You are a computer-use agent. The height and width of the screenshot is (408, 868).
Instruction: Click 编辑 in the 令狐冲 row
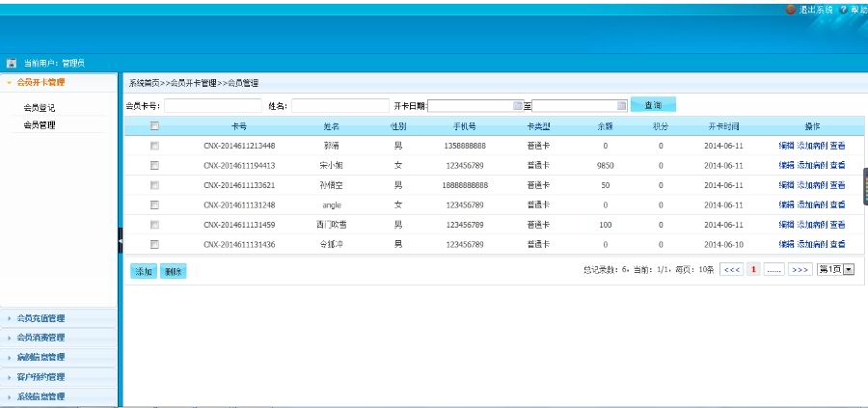[x=787, y=244]
